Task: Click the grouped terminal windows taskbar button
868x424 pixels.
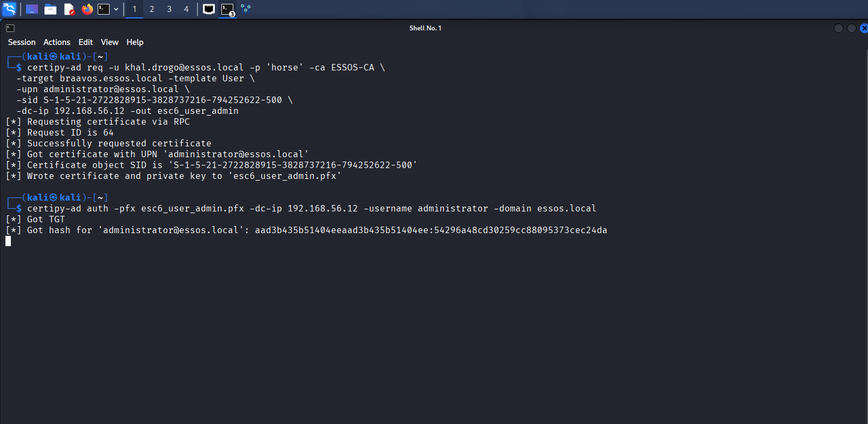Action: 228,10
